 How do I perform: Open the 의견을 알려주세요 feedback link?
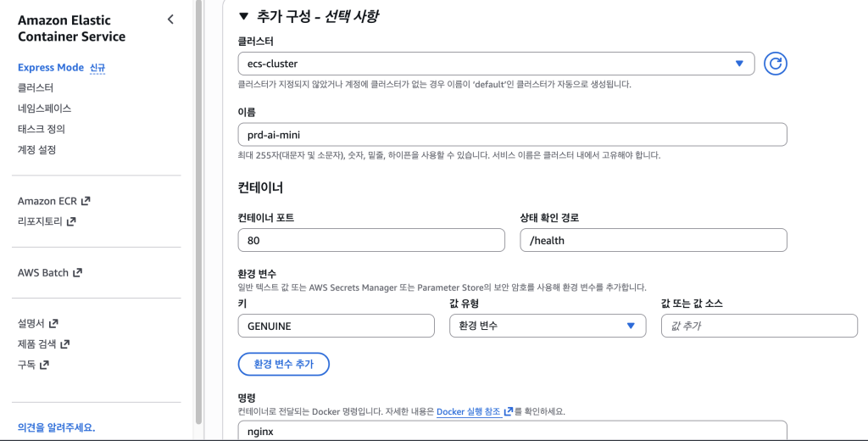(57, 427)
